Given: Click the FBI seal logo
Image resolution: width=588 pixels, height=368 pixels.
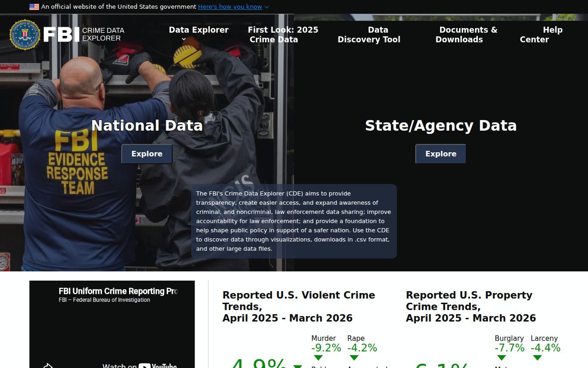Looking at the screenshot, I should (x=25, y=34).
